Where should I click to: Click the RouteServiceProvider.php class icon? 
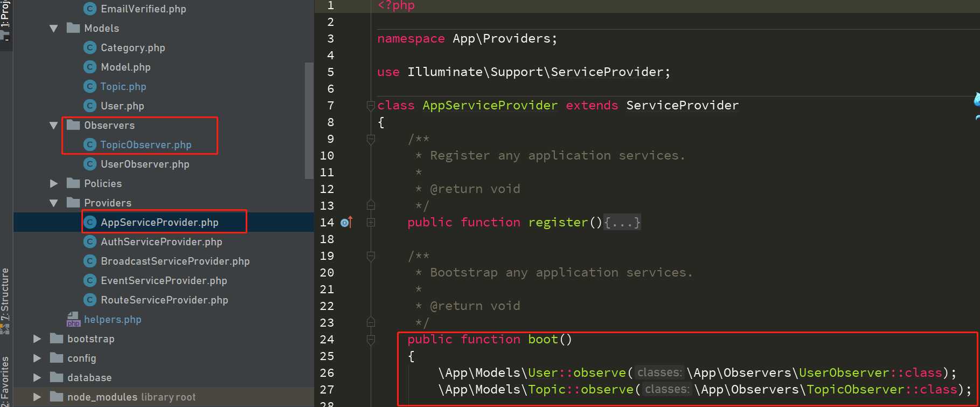[90, 300]
